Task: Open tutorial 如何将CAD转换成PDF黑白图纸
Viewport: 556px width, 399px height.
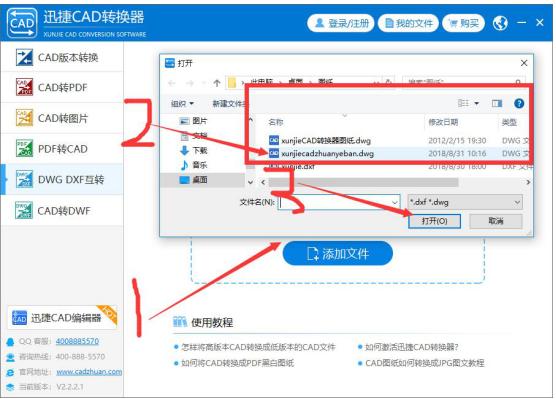Action: point(237,363)
